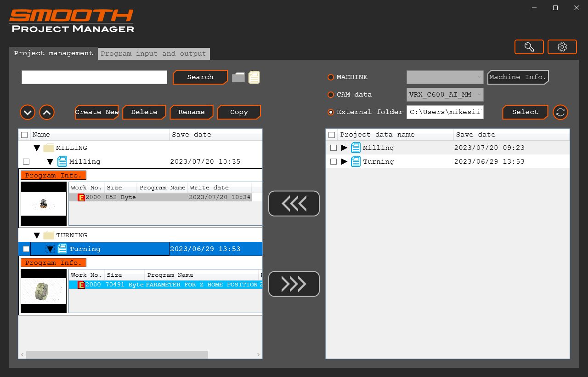Open settings with the gear icon
Screen dimensions: 588x377
pos(562,47)
